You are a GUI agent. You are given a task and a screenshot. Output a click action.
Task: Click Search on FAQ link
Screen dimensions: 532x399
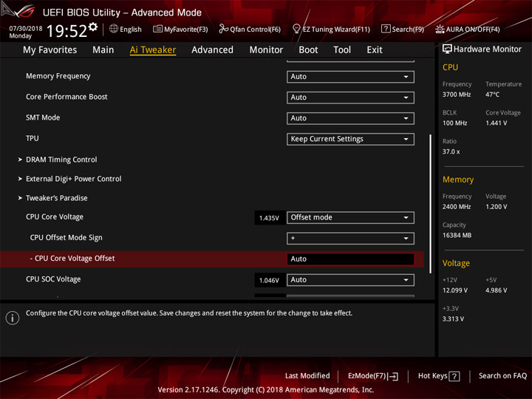[503, 375]
